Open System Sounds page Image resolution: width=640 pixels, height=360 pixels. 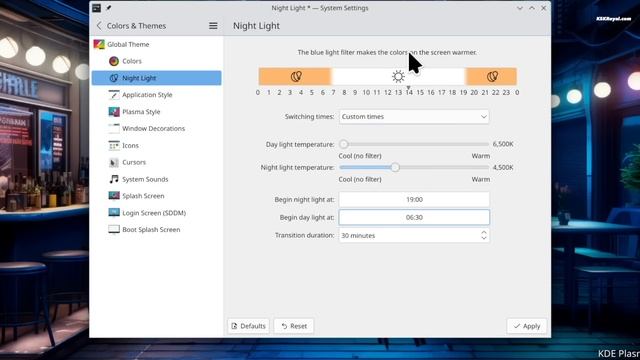pos(157,179)
